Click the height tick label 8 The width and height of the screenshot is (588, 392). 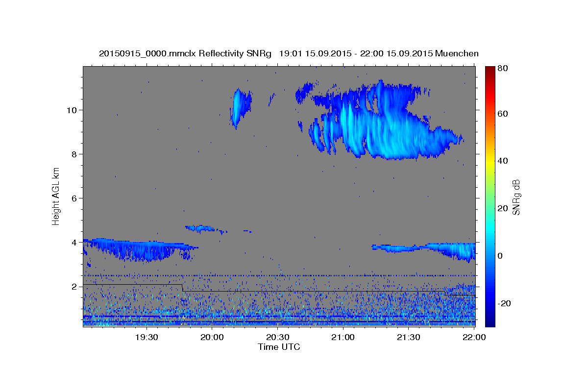coord(74,154)
